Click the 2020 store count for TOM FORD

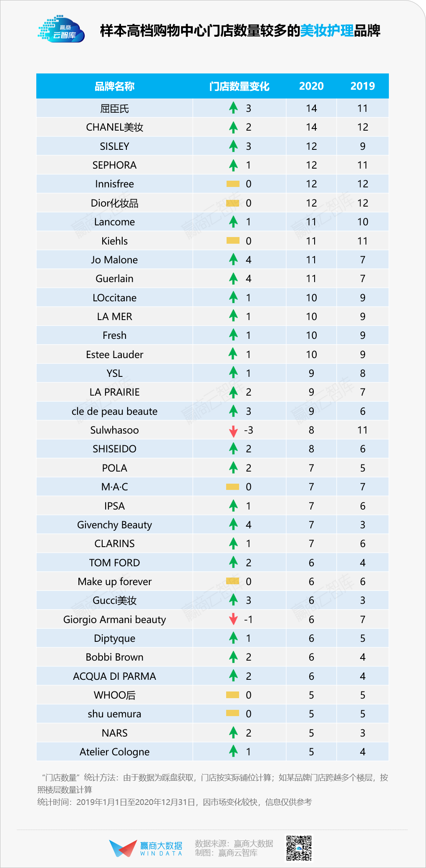(x=311, y=563)
